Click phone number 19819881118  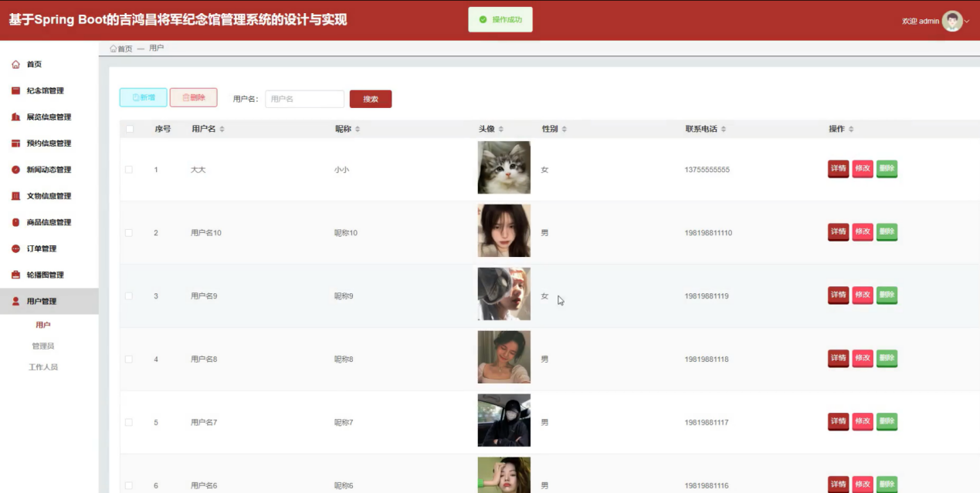pyautogui.click(x=707, y=360)
